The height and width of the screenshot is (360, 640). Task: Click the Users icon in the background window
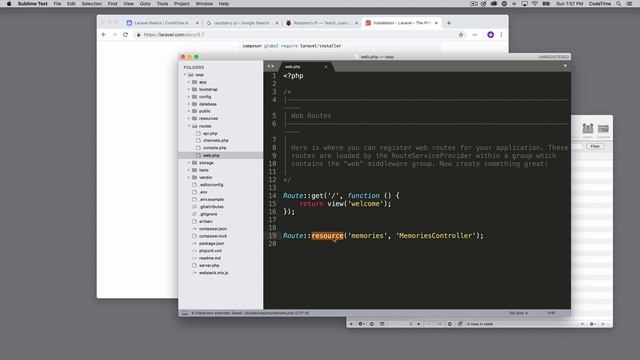click(588, 130)
